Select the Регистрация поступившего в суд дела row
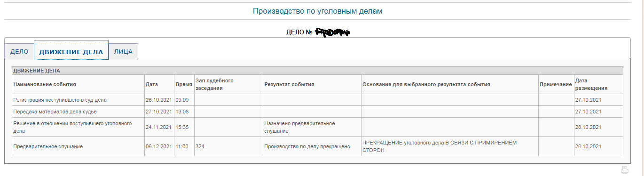The width and height of the screenshot is (644, 176). [x=317, y=100]
